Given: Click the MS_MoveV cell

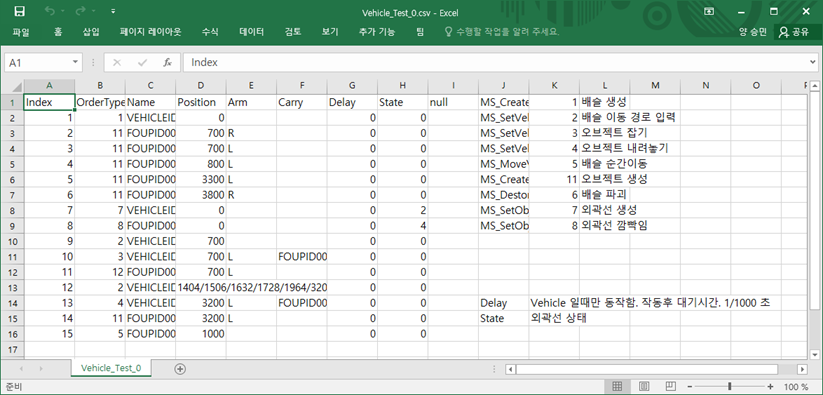Looking at the screenshot, I should pos(503,164).
